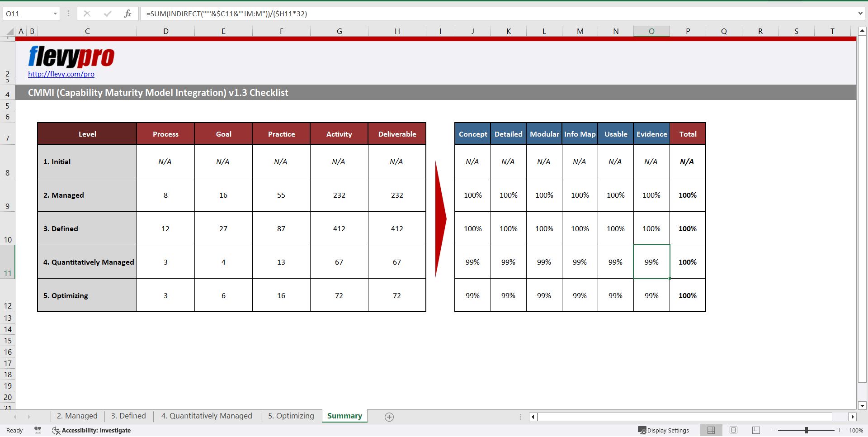This screenshot has width=868, height=437.
Task: Select the Page Break Preview icon
Action: tap(755, 430)
